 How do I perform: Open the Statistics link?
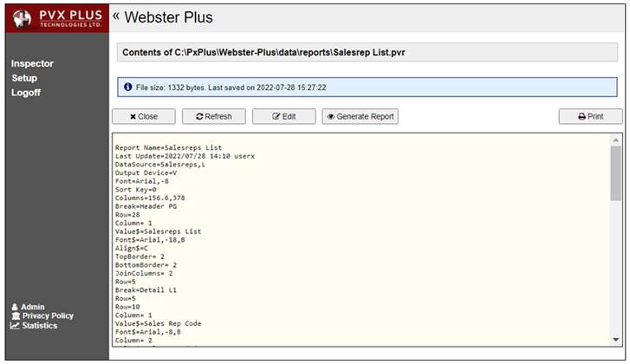coord(34,325)
